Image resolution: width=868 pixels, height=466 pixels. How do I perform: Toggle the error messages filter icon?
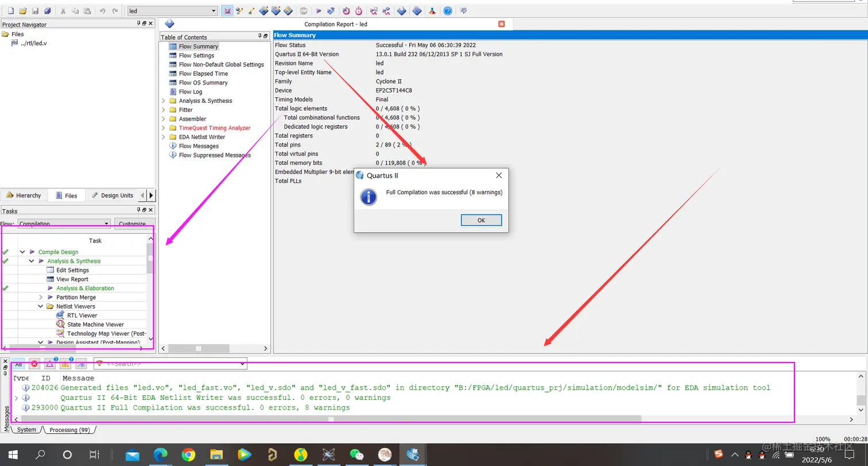pos(34,364)
